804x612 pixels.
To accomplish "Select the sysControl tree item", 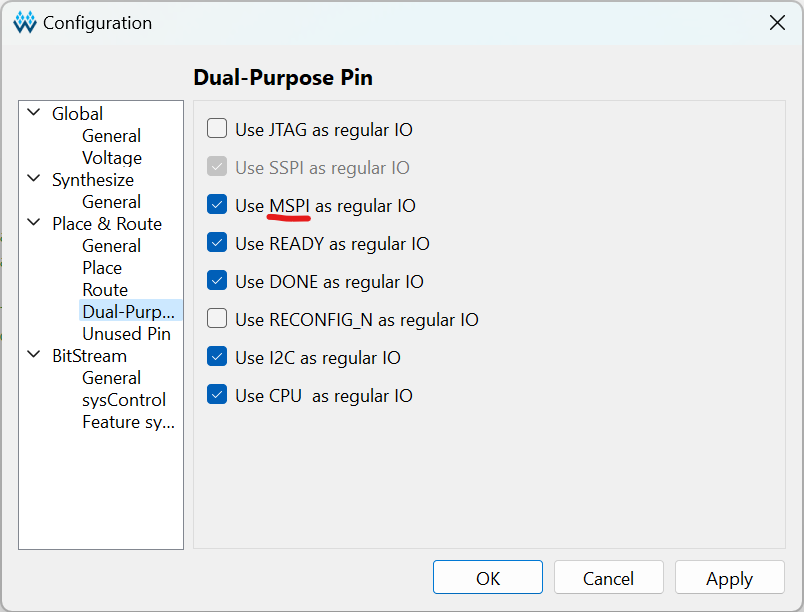I will click(124, 400).
